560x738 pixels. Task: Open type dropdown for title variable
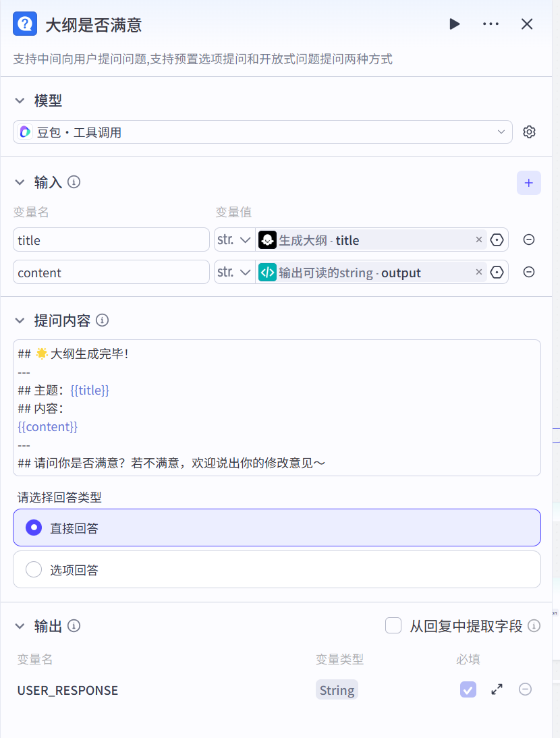coord(233,239)
